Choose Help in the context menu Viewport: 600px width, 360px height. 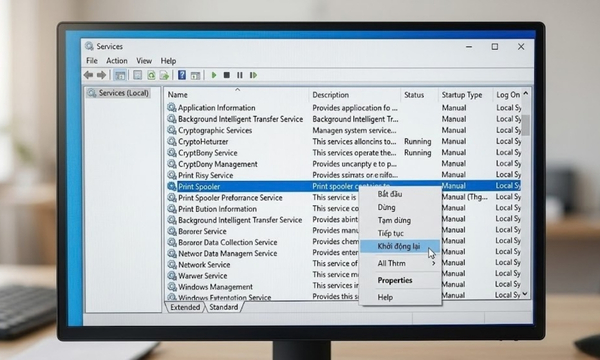[400, 297]
